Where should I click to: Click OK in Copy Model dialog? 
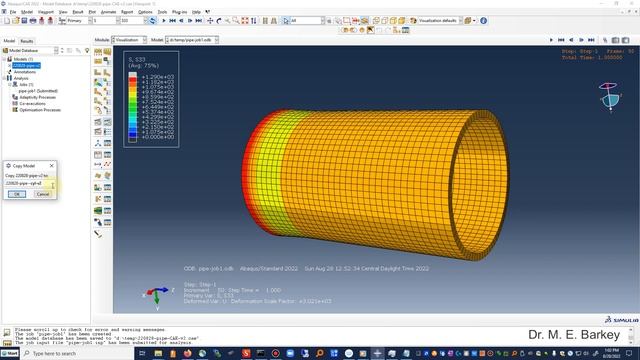17,194
